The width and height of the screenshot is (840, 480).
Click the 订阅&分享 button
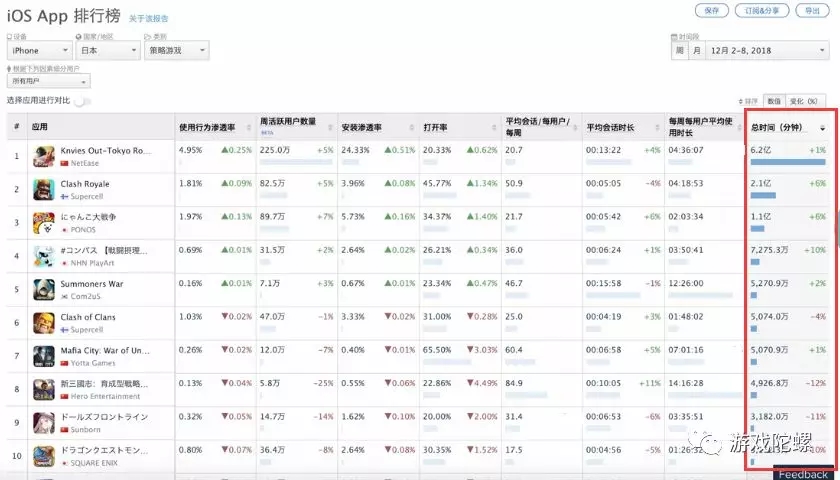coord(762,11)
